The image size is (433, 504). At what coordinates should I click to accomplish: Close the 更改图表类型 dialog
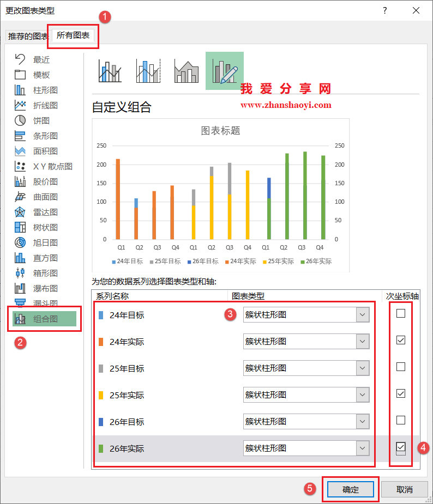coord(416,10)
